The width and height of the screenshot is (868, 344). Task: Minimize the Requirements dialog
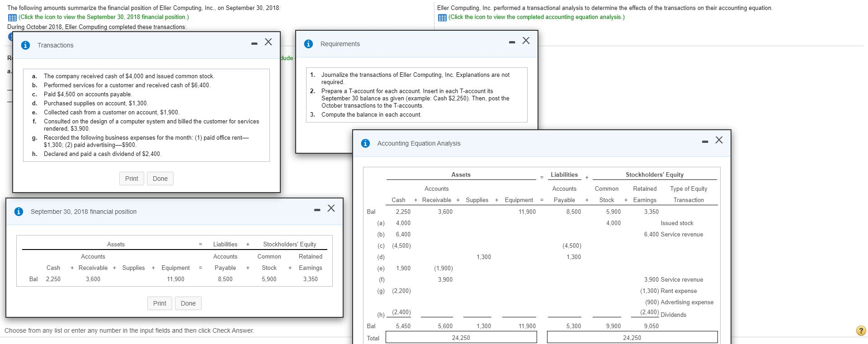[512, 42]
